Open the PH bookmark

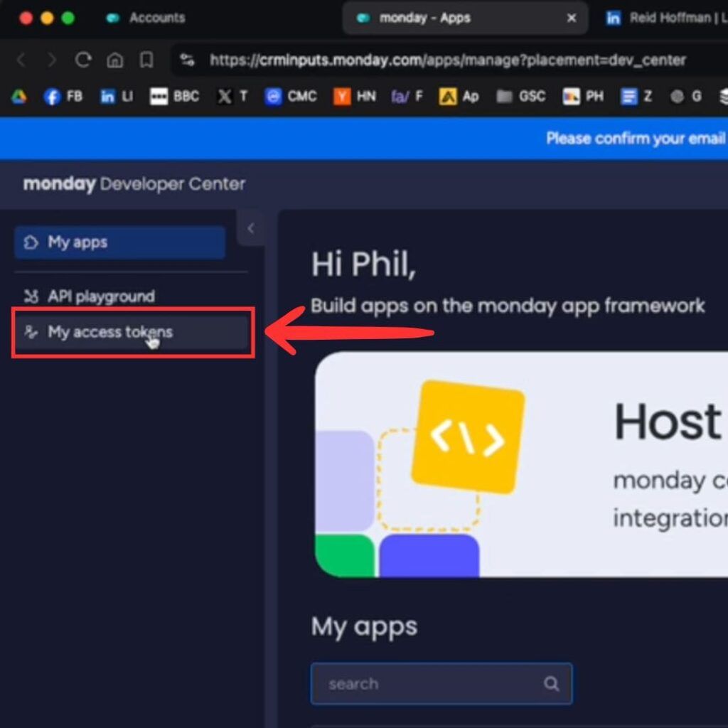583,97
